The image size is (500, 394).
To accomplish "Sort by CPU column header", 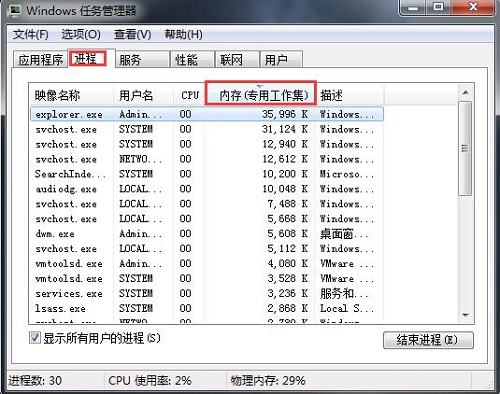I will 189,95.
